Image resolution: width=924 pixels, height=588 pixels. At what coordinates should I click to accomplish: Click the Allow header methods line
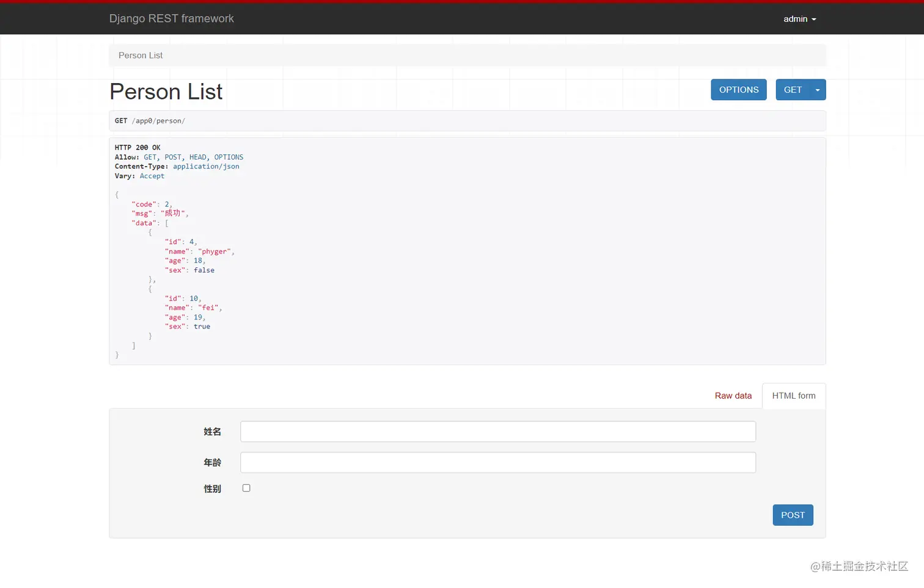[x=179, y=157]
